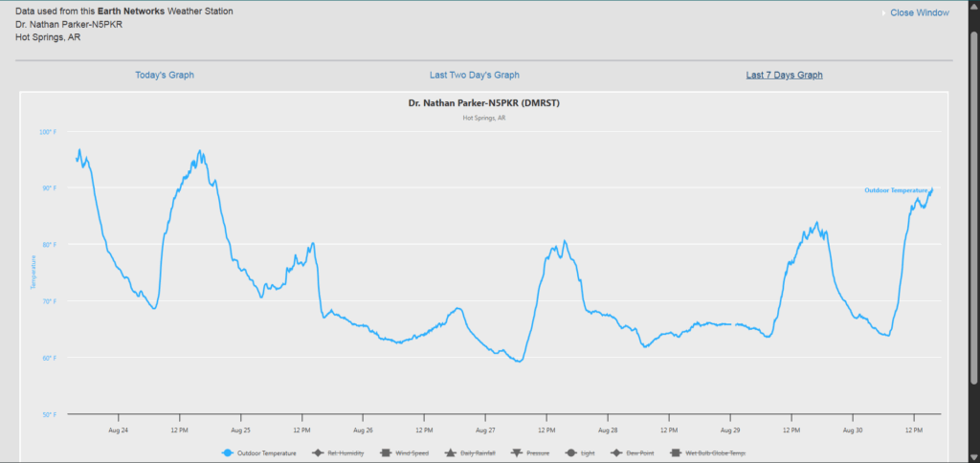Click the 12 PM tick after Aug 30
The height and width of the screenshot is (463, 980).
click(913, 430)
